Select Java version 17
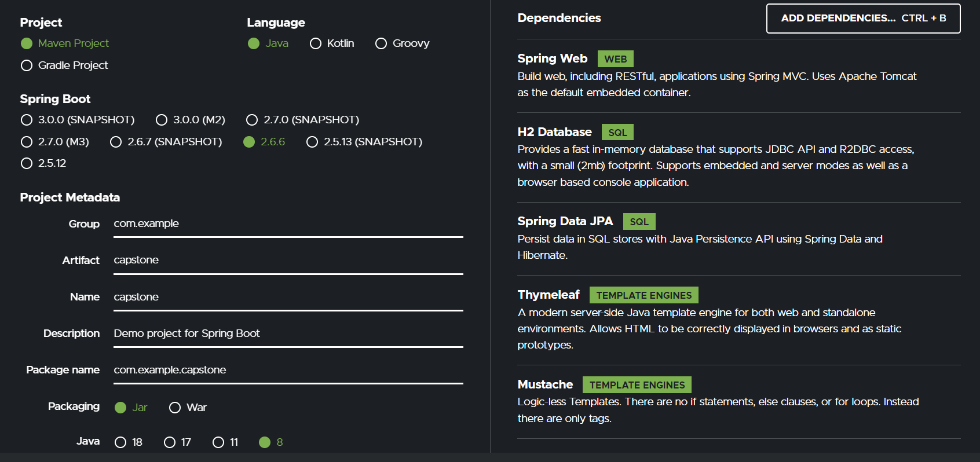The image size is (980, 462). pos(177,442)
